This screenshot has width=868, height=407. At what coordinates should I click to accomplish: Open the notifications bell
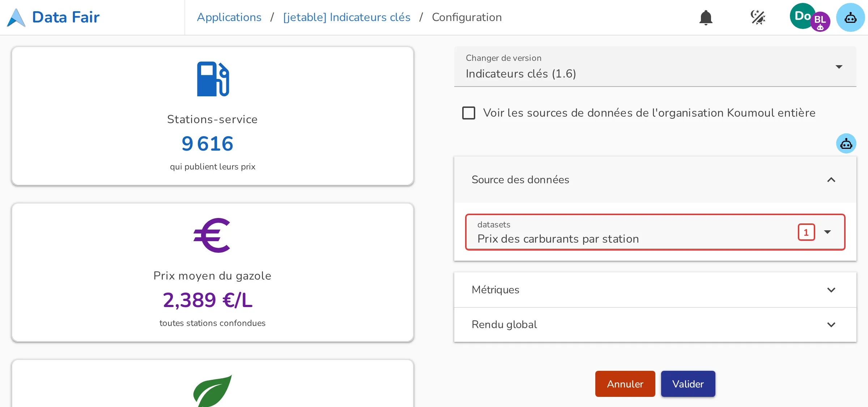pos(706,17)
